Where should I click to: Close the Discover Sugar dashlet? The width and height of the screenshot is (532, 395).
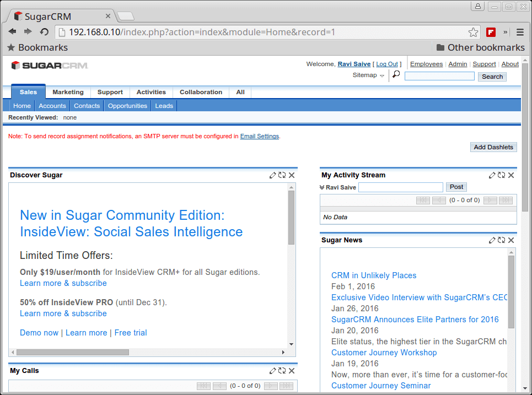point(292,175)
